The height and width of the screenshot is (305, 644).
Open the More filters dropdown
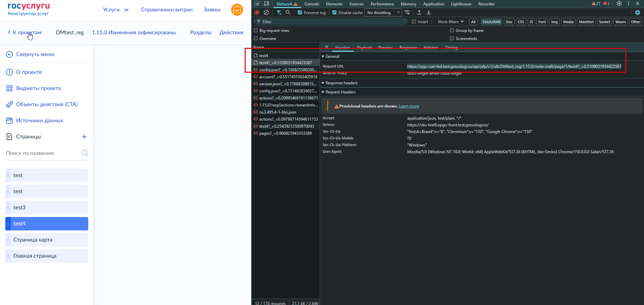(450, 22)
